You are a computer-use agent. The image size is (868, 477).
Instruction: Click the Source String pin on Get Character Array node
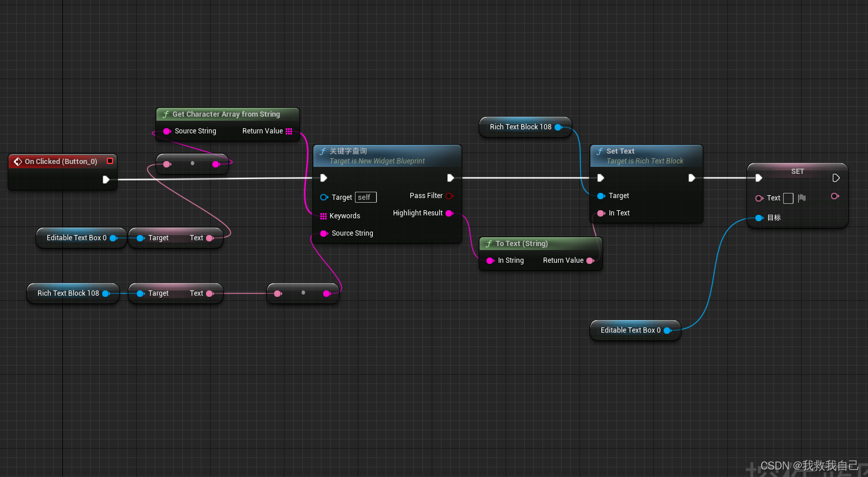coord(167,131)
